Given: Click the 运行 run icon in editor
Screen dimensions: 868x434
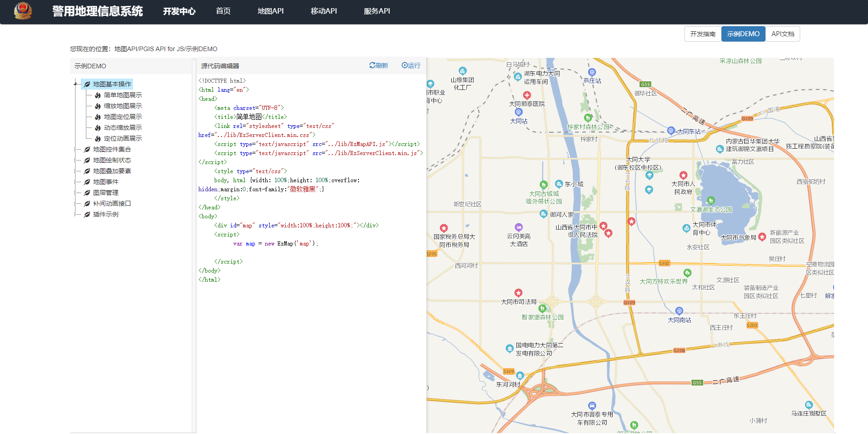Looking at the screenshot, I should coord(405,66).
